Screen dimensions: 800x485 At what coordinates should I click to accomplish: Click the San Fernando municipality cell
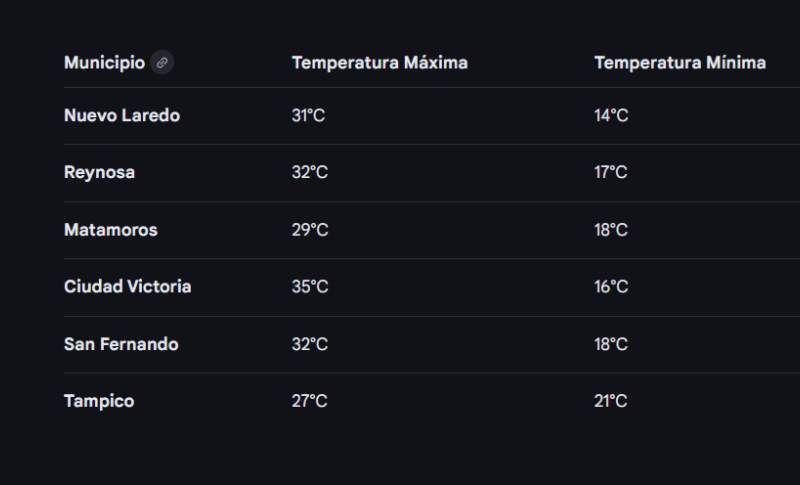[x=121, y=344]
